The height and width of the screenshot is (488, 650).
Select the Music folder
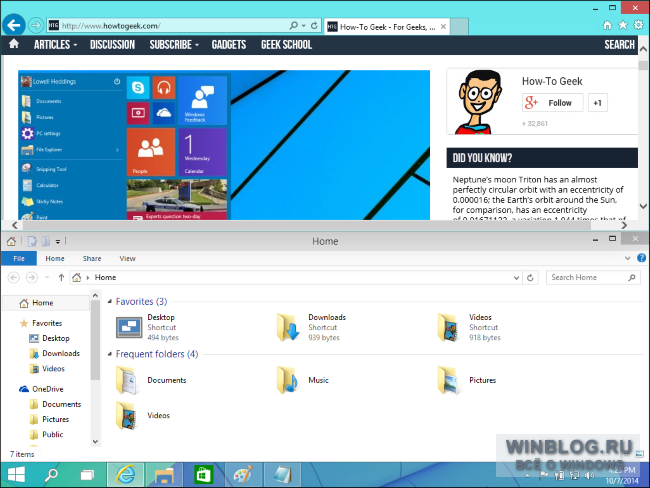click(303, 380)
